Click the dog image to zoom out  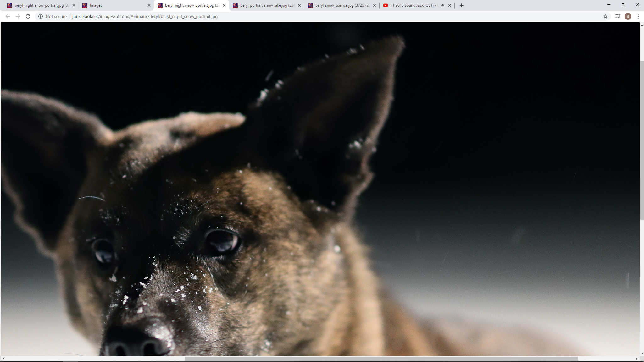coord(320,189)
